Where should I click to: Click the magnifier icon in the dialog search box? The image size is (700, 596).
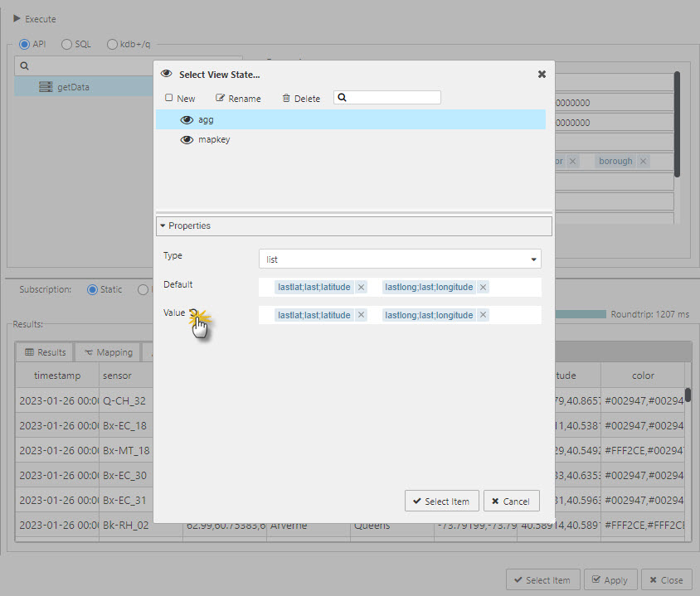(343, 97)
